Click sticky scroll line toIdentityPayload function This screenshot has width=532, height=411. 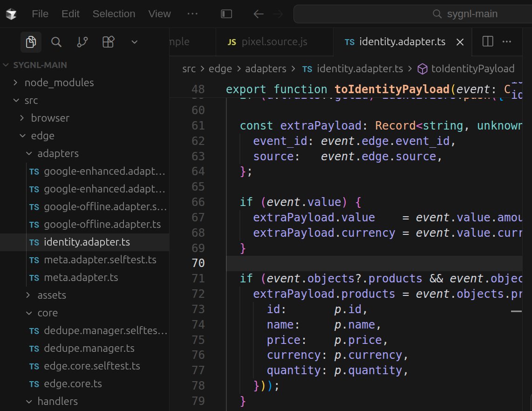[x=346, y=89]
